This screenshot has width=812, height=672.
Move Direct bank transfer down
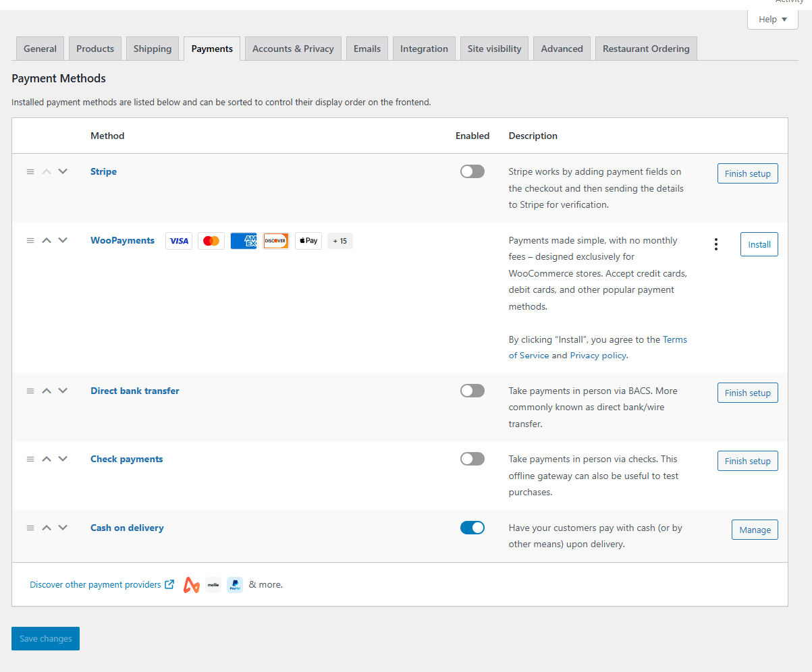tap(63, 391)
